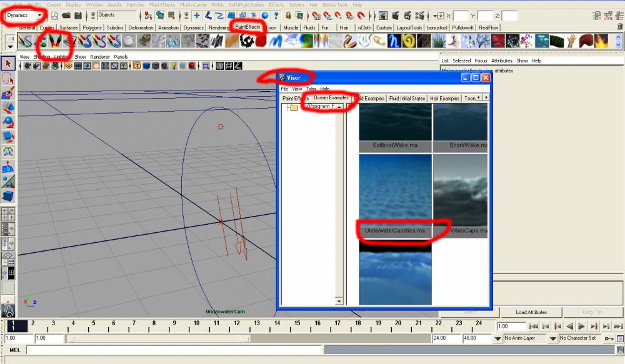Click the shelf trash can icon
The image size is (625, 364).
coord(620,27)
